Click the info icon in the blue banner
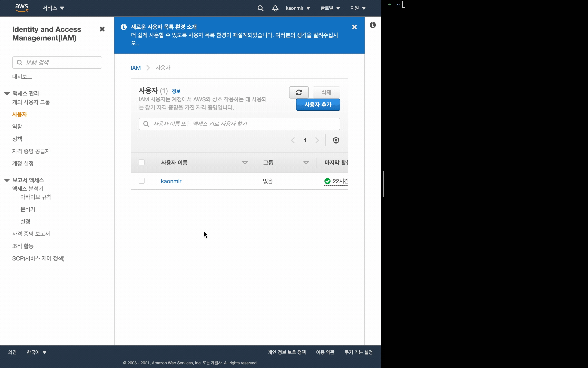 tap(124, 27)
